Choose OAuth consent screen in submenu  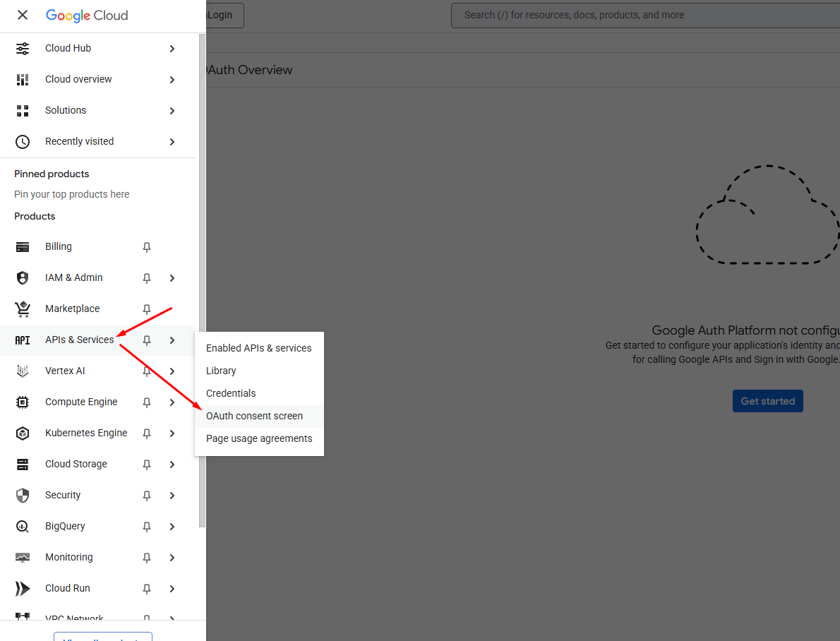pyautogui.click(x=259, y=416)
